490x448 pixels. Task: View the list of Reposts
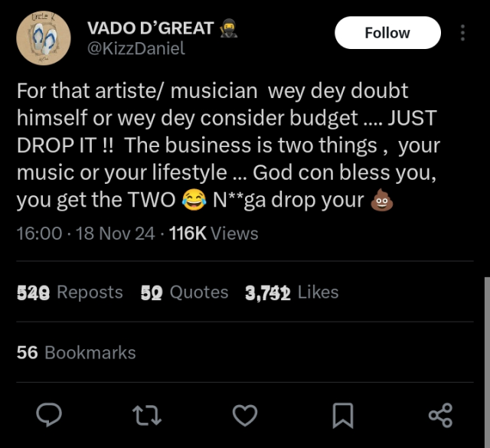(70, 292)
